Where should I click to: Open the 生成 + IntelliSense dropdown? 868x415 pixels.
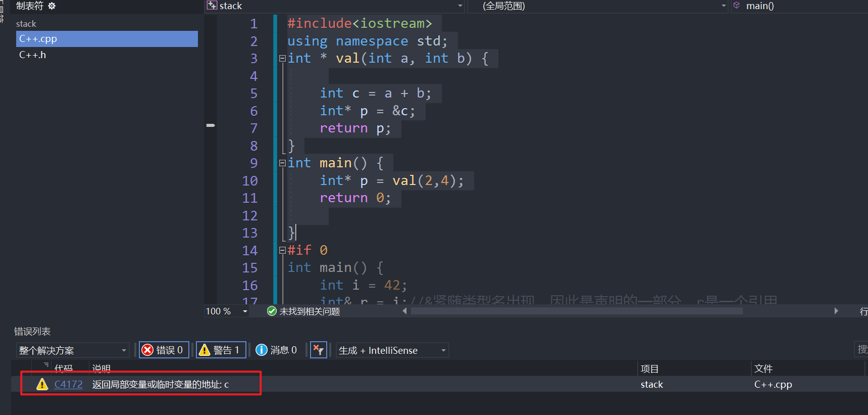click(392, 350)
